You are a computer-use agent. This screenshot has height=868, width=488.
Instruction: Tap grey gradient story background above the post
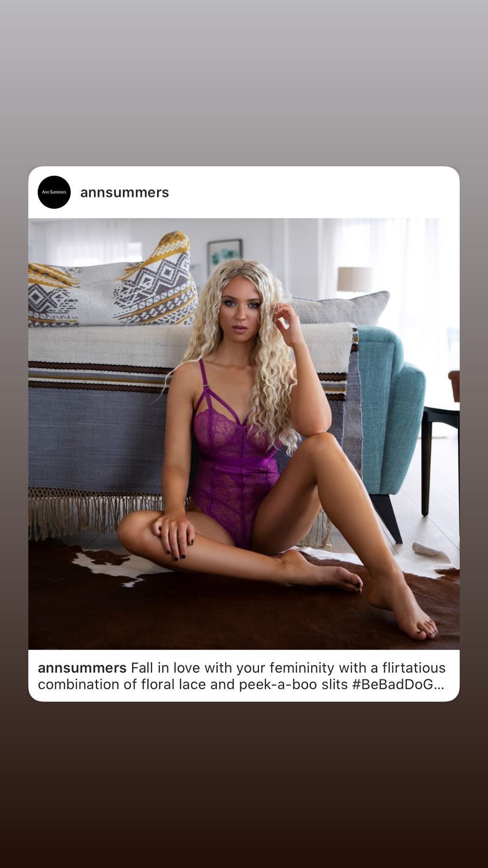tap(244, 81)
